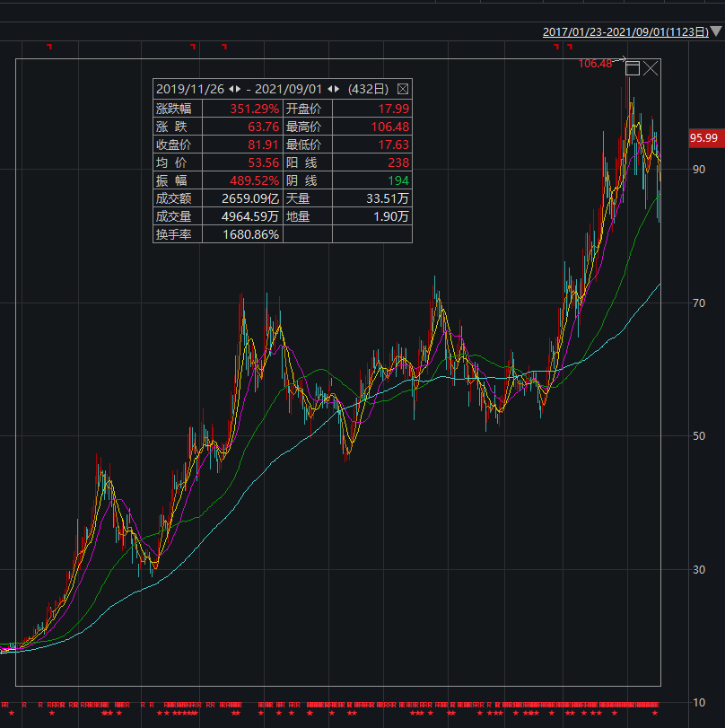Click the rightmost star marker below chart
The image size is (725, 728).
click(x=654, y=714)
